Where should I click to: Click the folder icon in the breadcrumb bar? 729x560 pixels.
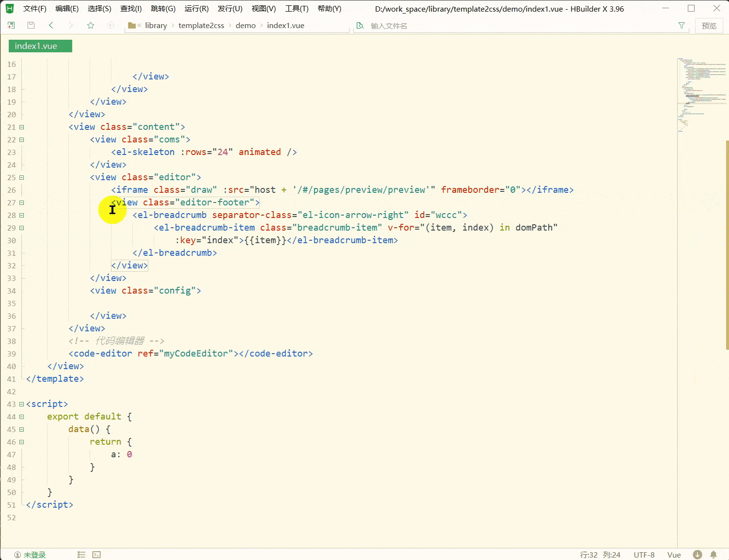[131, 25]
